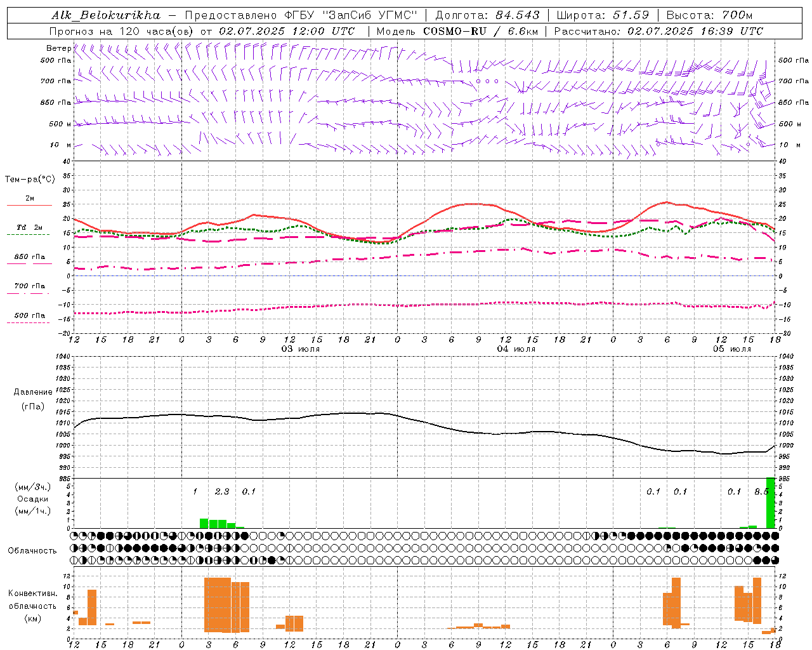Screen dimensions: 812x650
Task: Click the '(мм/3ч.)' precipitation unit label
Action: coord(32,487)
